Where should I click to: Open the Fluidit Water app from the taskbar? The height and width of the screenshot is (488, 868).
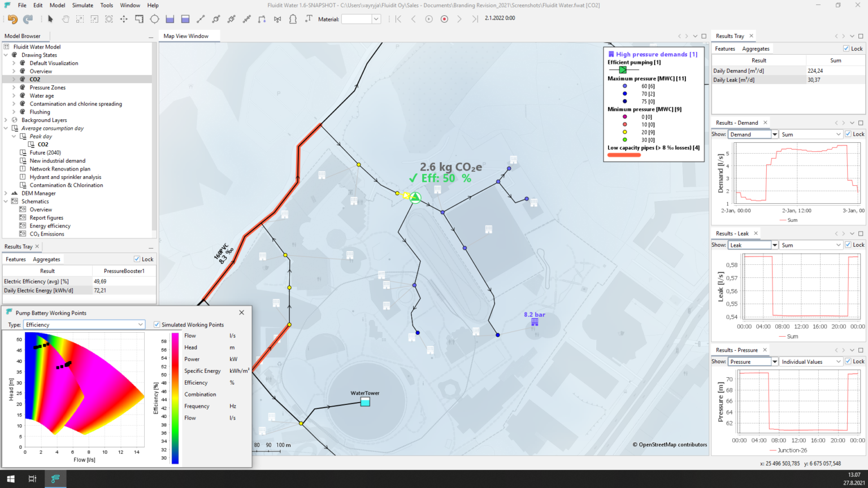[x=55, y=478]
